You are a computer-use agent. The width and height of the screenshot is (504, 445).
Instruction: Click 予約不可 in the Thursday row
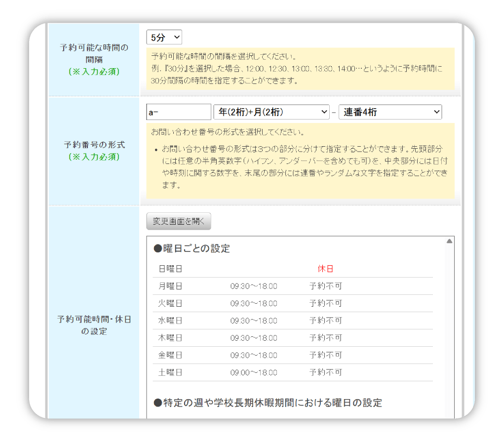click(326, 338)
